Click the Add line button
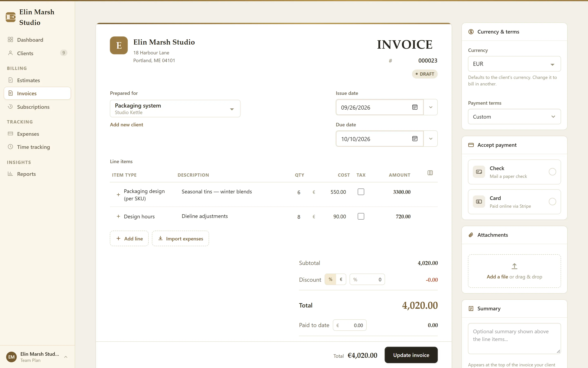 point(129,239)
